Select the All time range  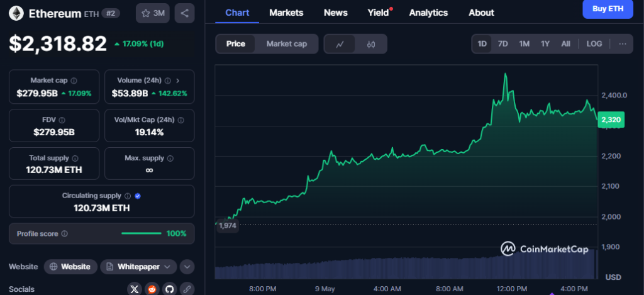pos(565,43)
